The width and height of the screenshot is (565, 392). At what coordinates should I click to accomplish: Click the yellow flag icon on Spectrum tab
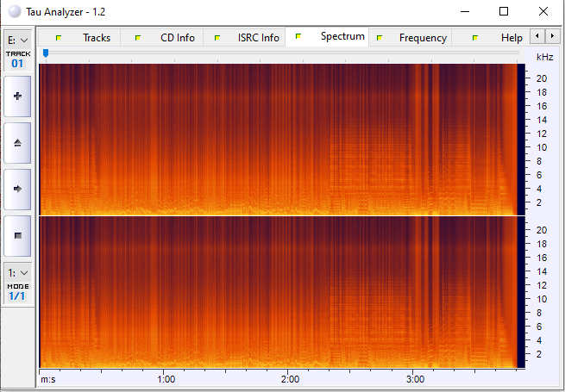(x=298, y=36)
